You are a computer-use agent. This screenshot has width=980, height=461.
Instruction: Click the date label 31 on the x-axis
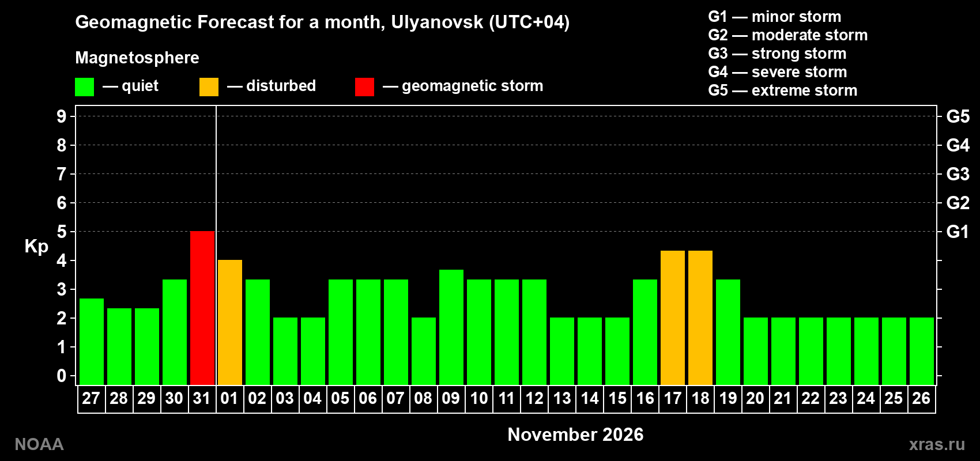tap(202, 398)
